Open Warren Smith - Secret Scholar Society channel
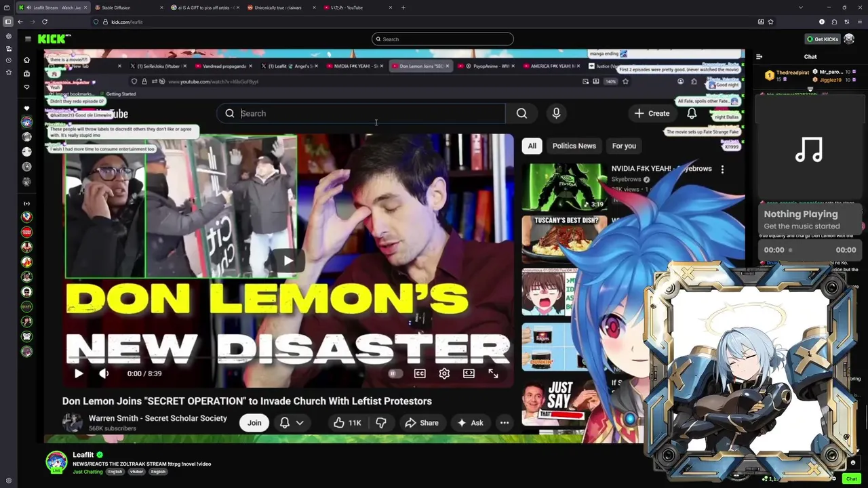 pos(158,418)
